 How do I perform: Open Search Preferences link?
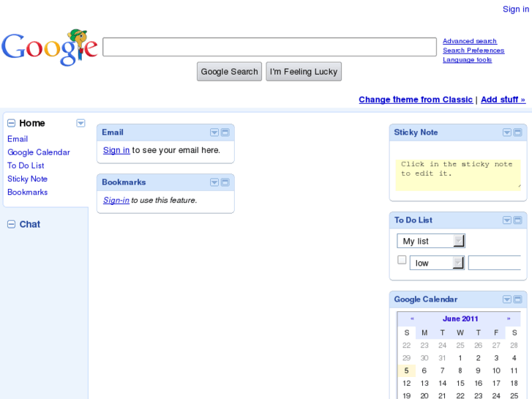click(x=473, y=51)
